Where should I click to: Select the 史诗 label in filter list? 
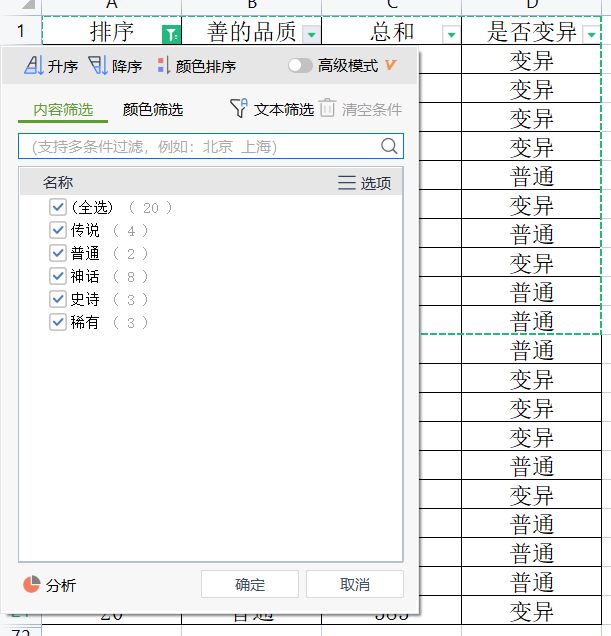(85, 299)
